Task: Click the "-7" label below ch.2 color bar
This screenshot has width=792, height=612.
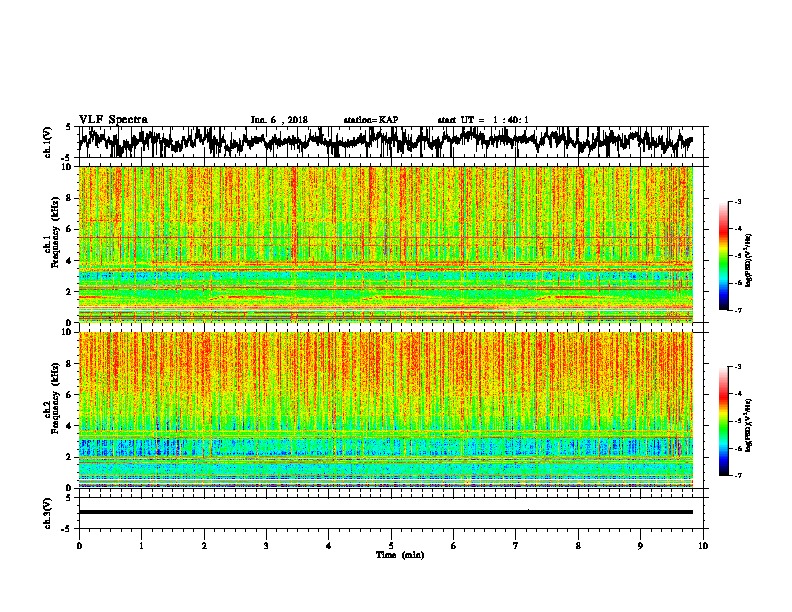Action: tap(738, 475)
